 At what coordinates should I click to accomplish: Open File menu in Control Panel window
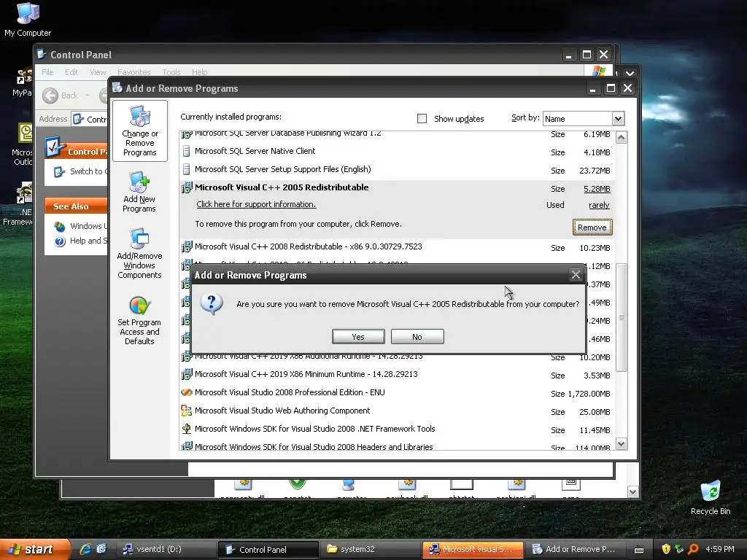[x=47, y=72]
